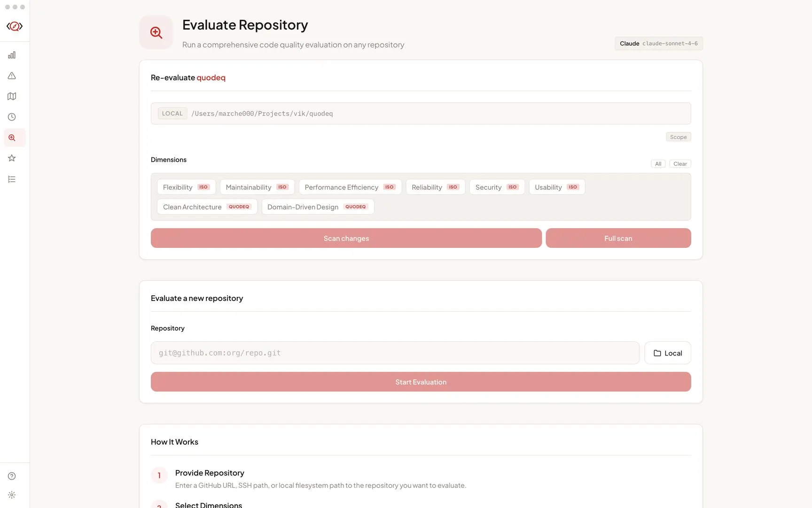The image size is (812, 508).
Task: Open the Claude model selector
Action: point(658,43)
